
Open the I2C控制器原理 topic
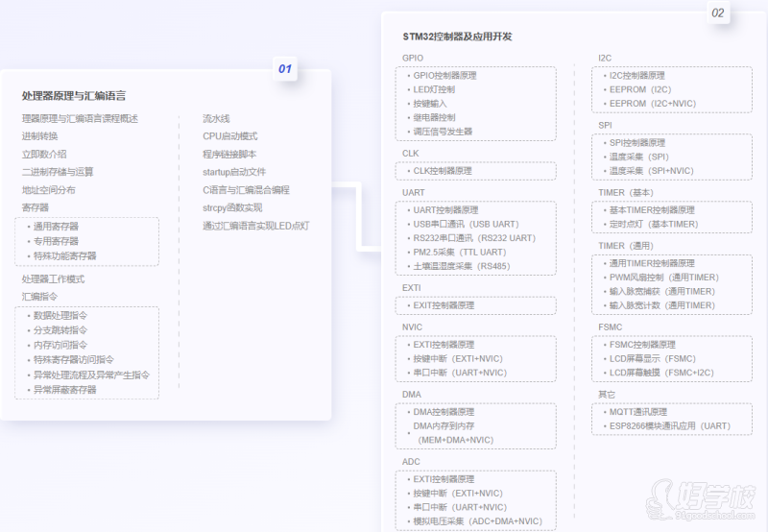tap(636, 75)
